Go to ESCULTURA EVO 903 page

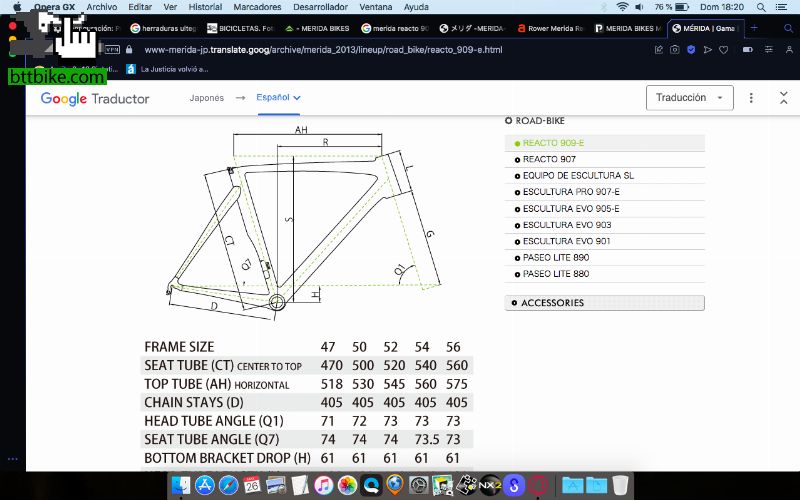(566, 225)
